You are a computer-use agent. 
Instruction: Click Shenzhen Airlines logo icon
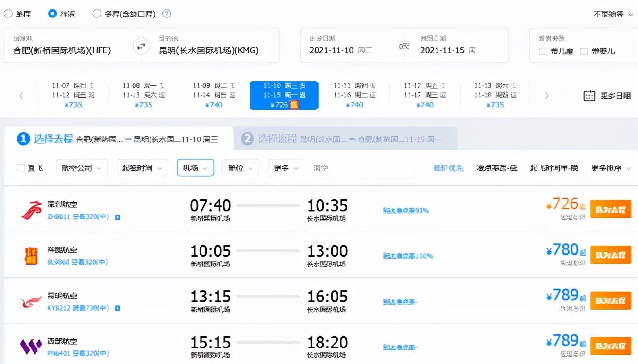coord(32,210)
